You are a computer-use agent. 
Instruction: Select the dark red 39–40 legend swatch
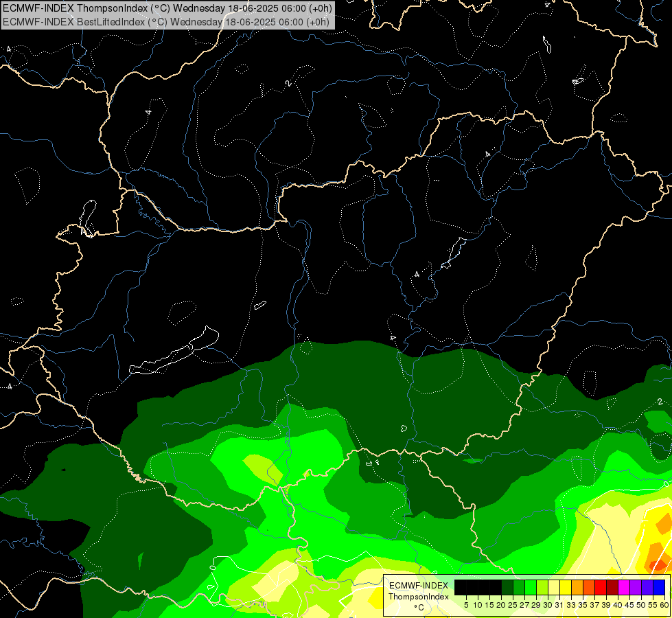612,587
